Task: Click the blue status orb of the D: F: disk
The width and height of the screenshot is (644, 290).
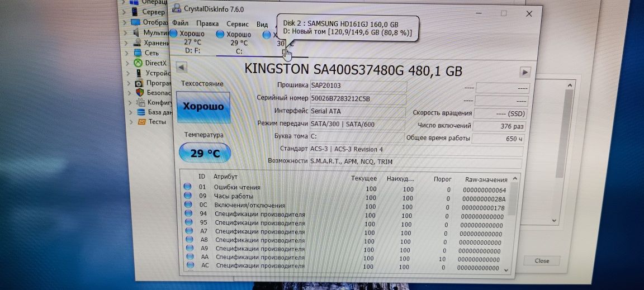Action: [173, 34]
